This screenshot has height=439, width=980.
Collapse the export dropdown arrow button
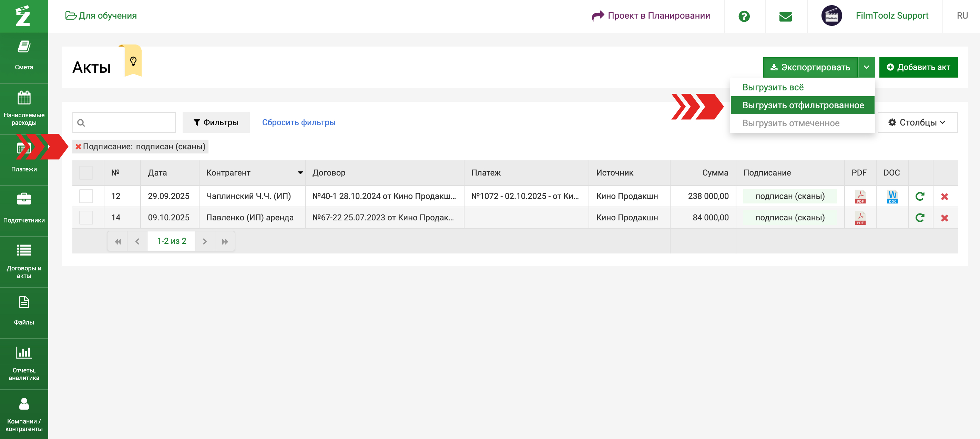[866, 67]
